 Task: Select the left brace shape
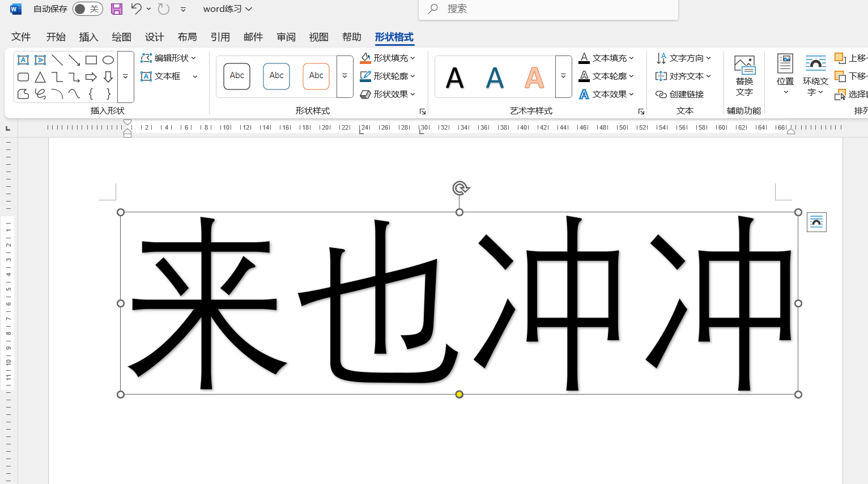(x=91, y=94)
